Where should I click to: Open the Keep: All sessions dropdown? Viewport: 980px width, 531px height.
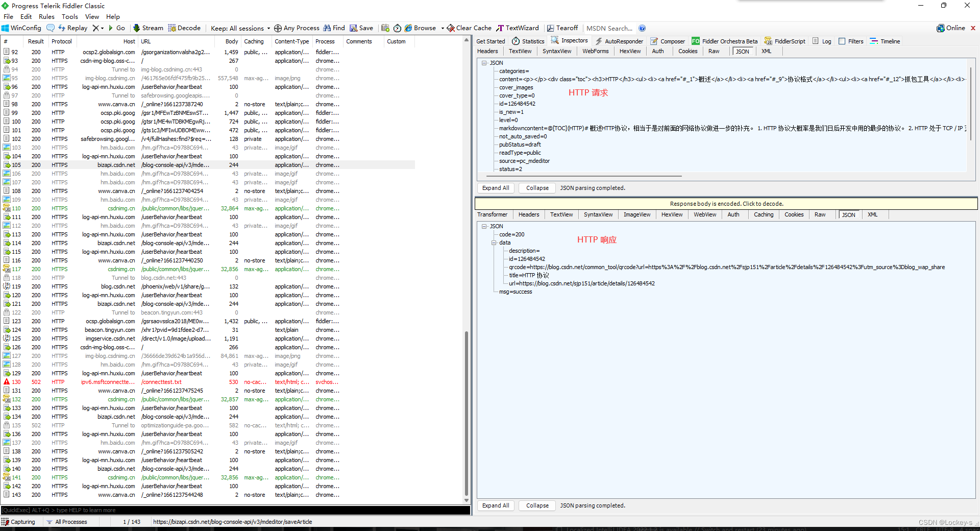[240, 28]
